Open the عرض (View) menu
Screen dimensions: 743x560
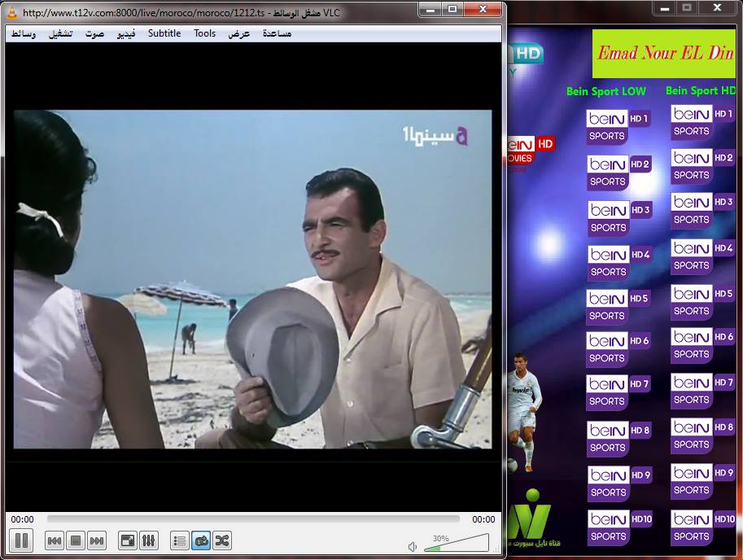238,33
